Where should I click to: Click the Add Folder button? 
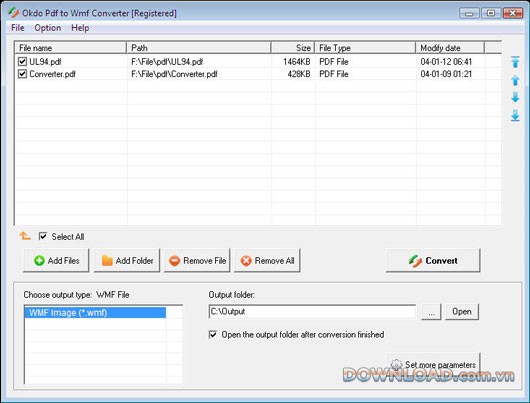point(127,260)
